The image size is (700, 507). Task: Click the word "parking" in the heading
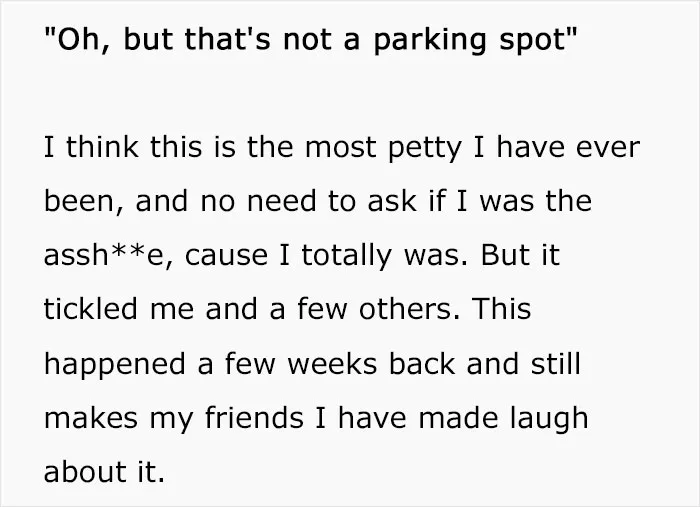429,41
